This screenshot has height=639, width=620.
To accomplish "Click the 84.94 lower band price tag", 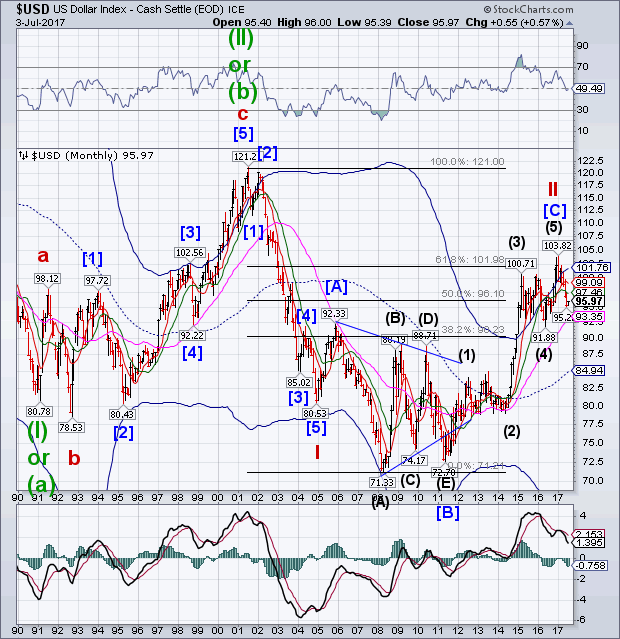I will [x=592, y=369].
